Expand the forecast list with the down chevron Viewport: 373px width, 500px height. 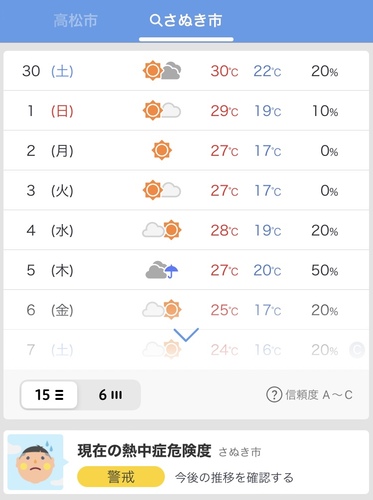coord(186,334)
